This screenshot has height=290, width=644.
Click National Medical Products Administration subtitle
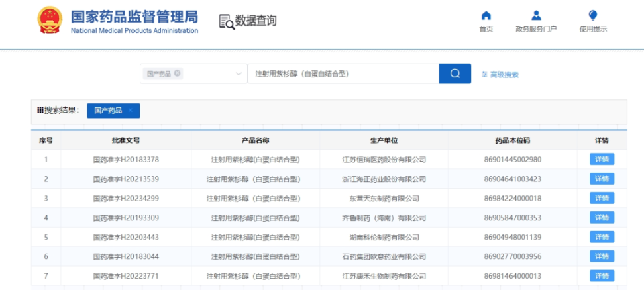pos(134,30)
